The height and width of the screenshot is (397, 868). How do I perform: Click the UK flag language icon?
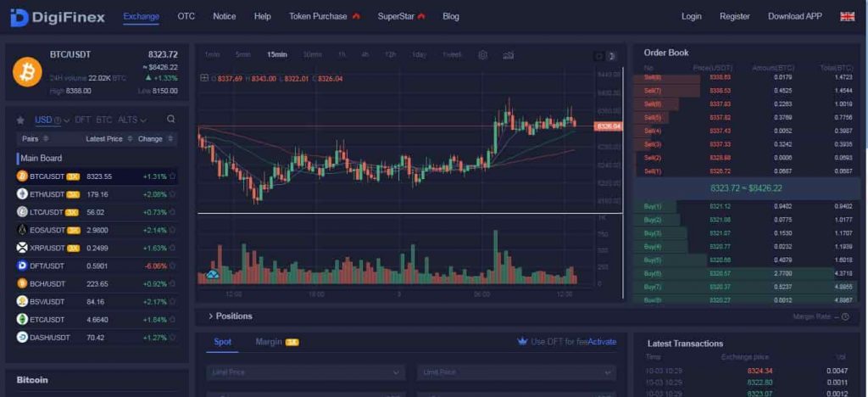coord(847,16)
